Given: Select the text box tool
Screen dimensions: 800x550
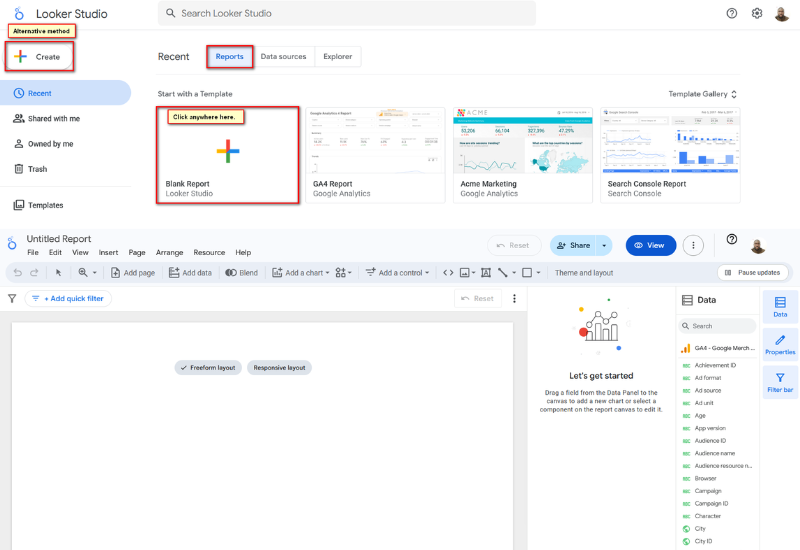Looking at the screenshot, I should pyautogui.click(x=486, y=273).
